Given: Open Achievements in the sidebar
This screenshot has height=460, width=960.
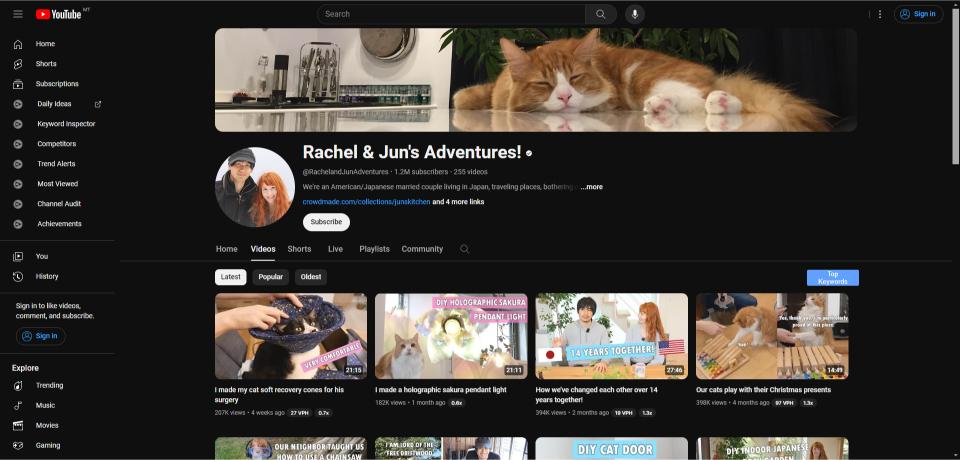Looking at the screenshot, I should point(57,224).
